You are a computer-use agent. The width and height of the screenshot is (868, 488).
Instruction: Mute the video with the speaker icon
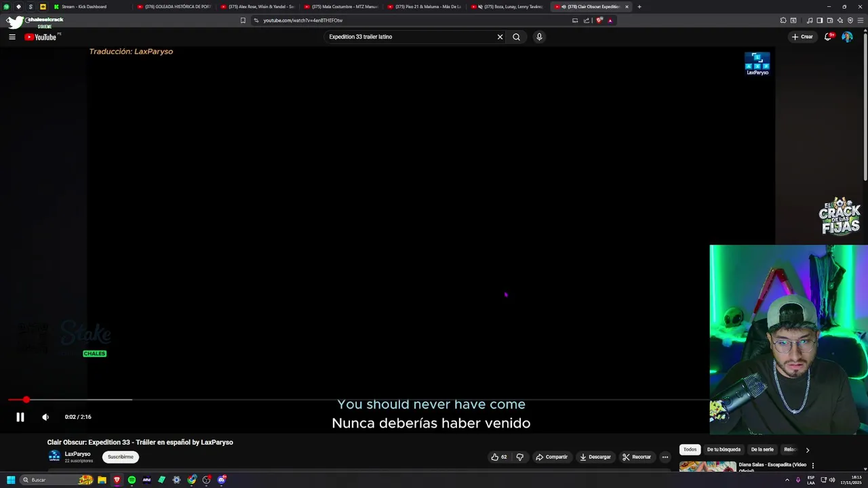tap(45, 417)
